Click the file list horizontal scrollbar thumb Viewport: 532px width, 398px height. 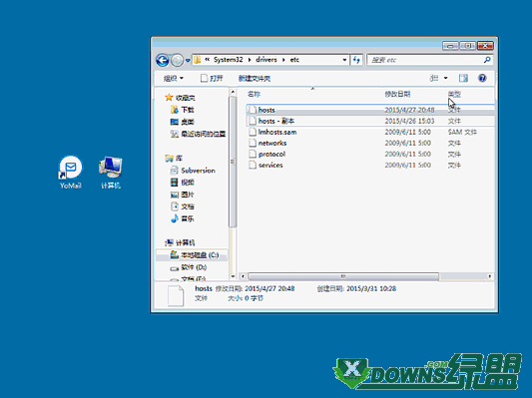(343, 276)
